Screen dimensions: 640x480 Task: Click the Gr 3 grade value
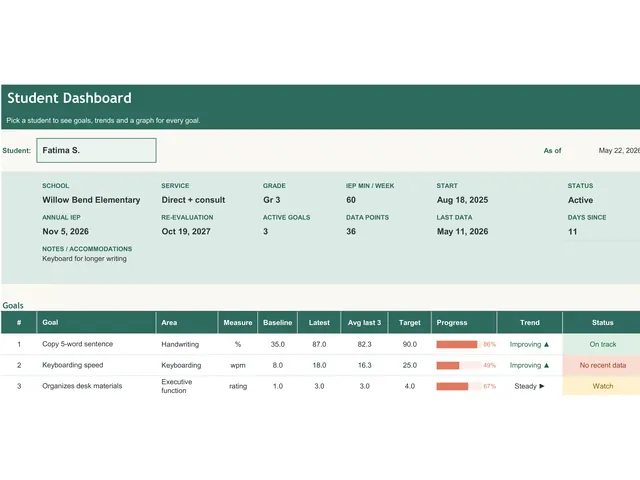point(271,200)
